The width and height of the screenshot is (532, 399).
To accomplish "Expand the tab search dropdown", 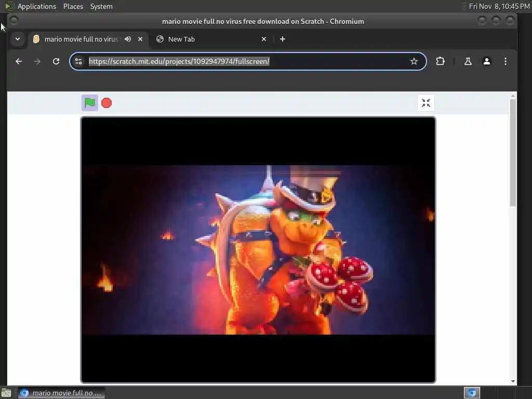I will 18,39.
